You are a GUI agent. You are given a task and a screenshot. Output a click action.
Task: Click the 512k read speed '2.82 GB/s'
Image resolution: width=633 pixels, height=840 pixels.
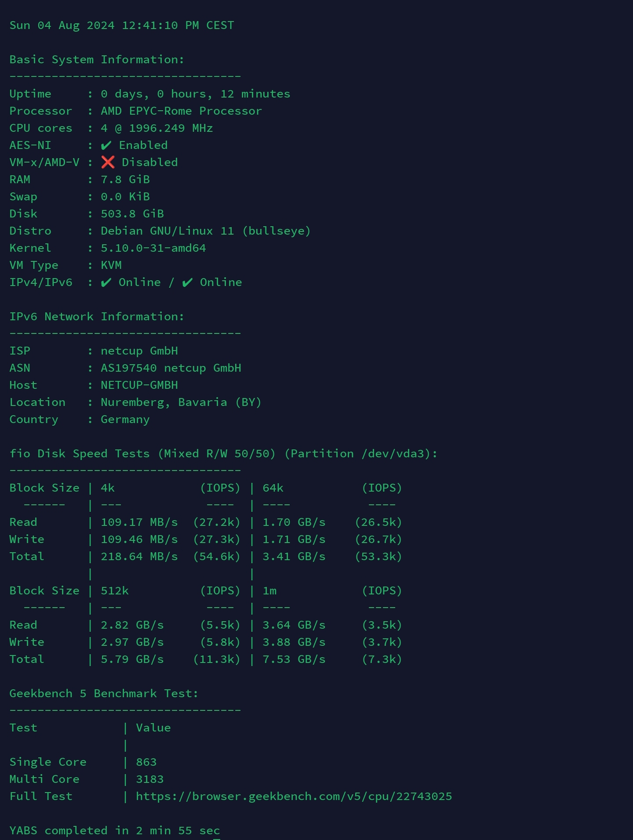tap(132, 625)
